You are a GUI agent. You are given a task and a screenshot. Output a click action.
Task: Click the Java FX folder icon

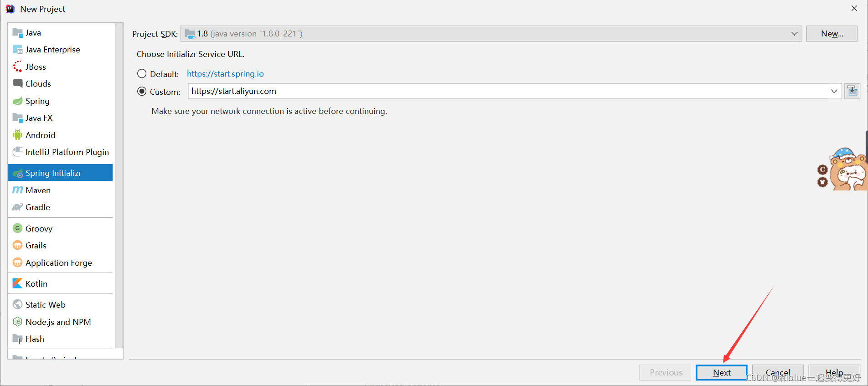point(18,118)
